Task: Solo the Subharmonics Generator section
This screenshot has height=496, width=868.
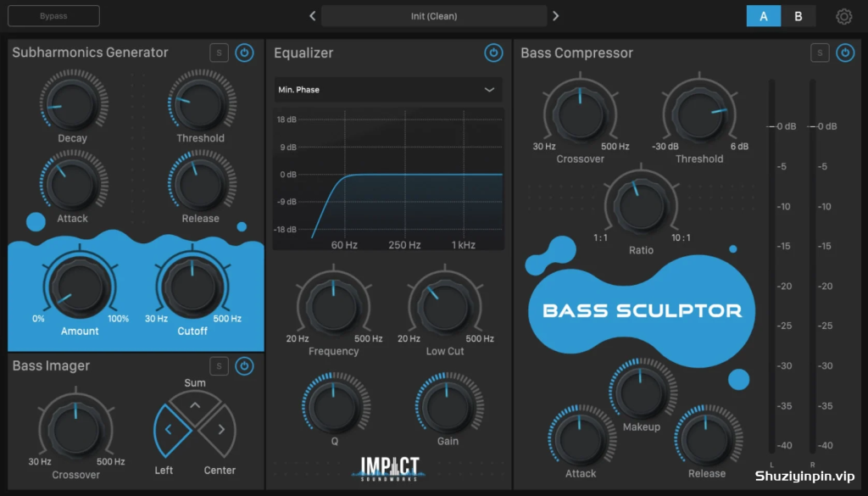Action: pos(220,53)
